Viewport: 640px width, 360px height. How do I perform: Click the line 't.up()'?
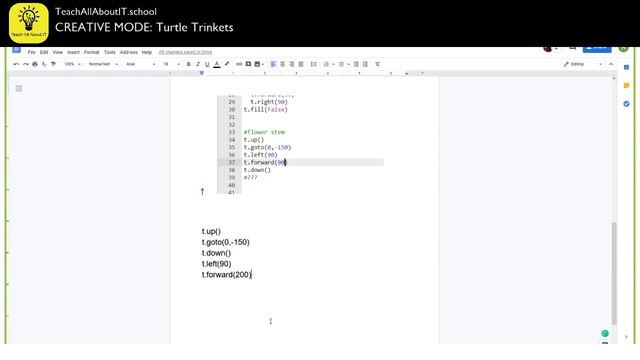click(x=211, y=231)
